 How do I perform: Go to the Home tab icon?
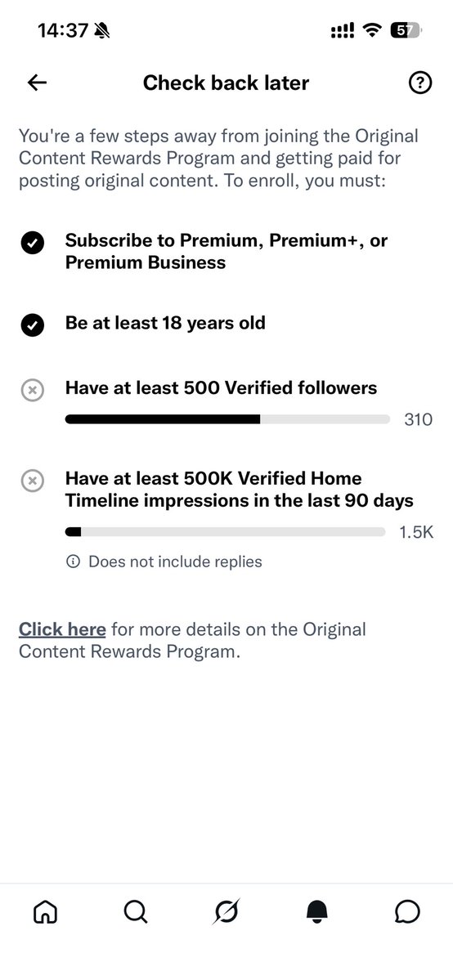[45, 912]
